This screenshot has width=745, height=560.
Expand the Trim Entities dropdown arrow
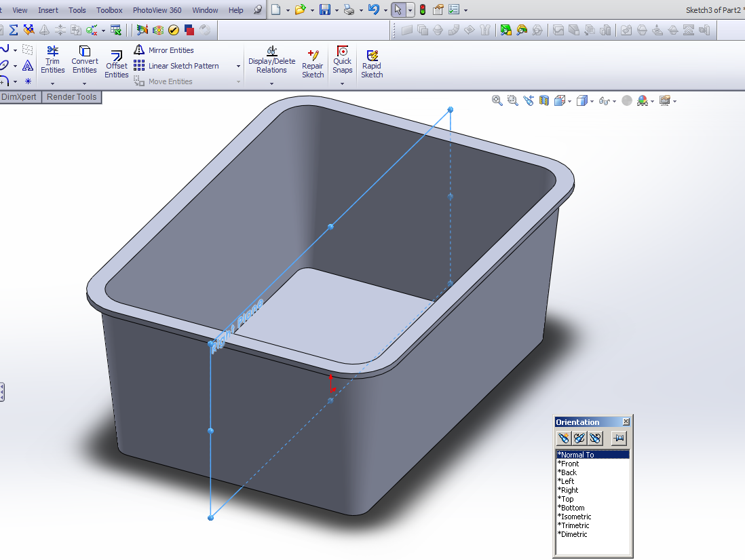[x=52, y=83]
